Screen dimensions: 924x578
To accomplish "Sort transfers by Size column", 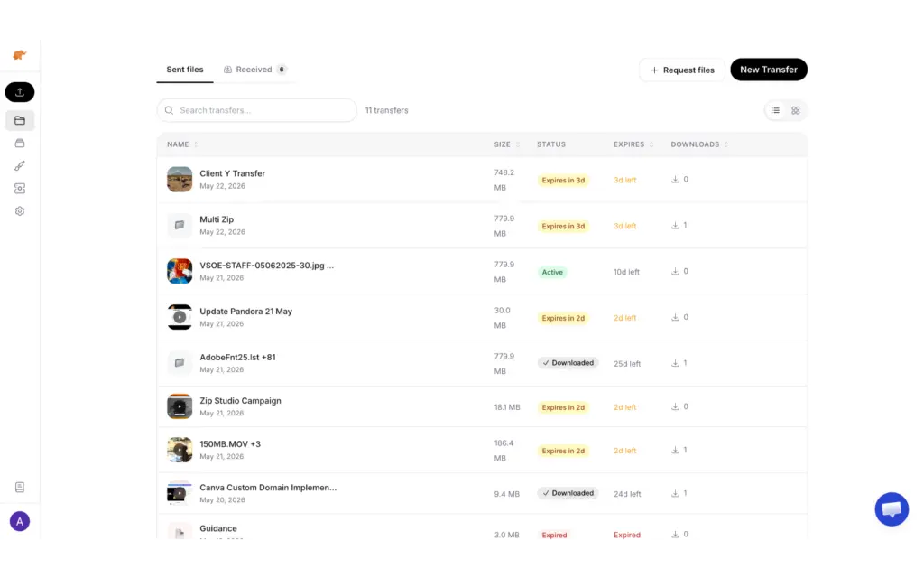I will [x=507, y=144].
